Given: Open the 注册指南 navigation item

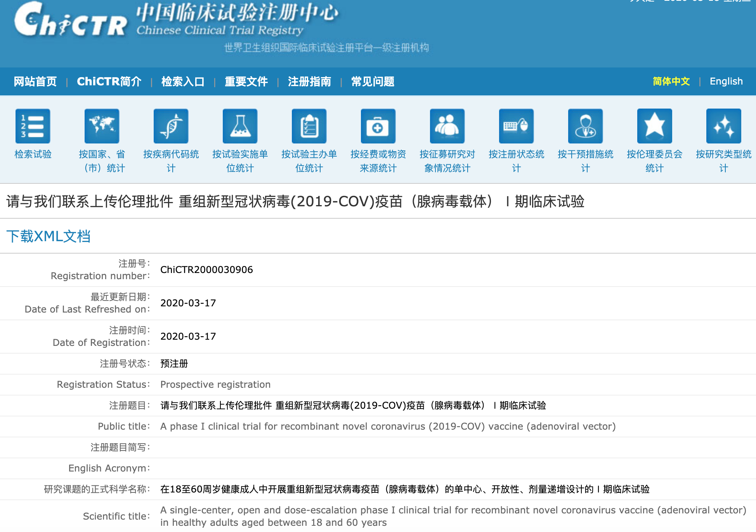Looking at the screenshot, I should pyautogui.click(x=309, y=81).
